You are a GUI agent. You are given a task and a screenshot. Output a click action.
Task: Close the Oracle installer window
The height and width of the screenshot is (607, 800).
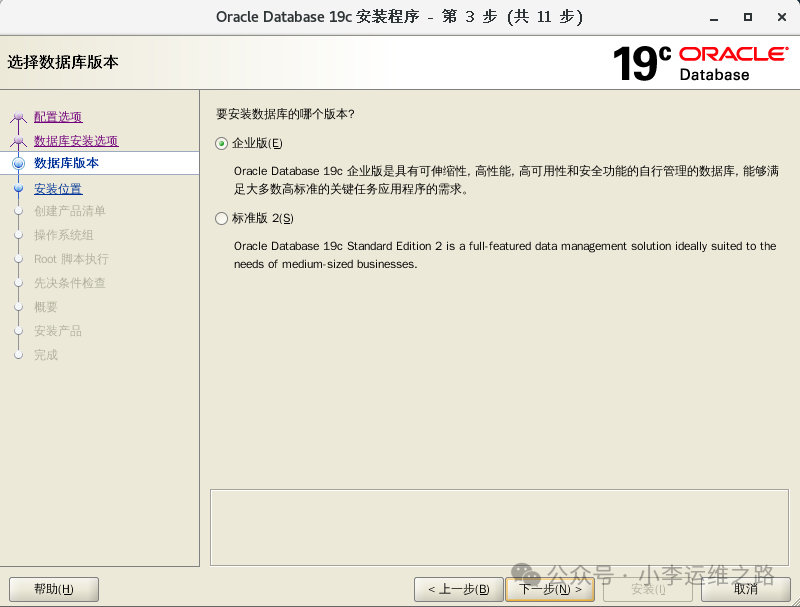pyautogui.click(x=782, y=17)
